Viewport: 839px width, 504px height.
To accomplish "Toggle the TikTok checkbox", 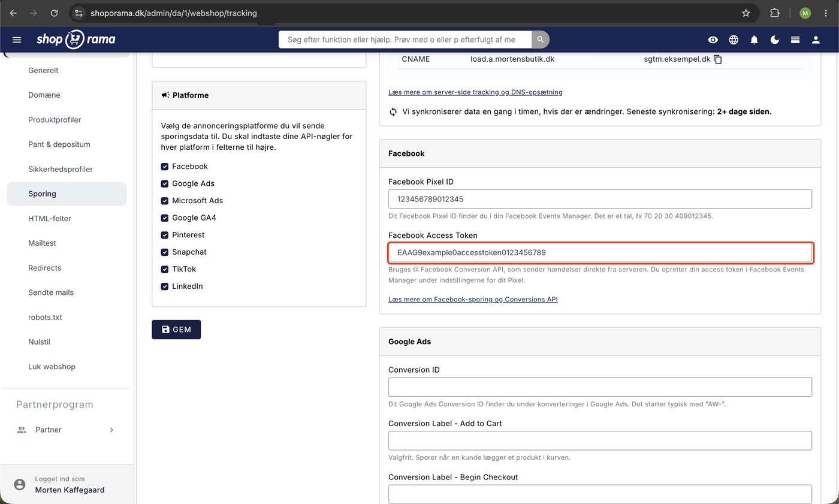I will coord(164,269).
